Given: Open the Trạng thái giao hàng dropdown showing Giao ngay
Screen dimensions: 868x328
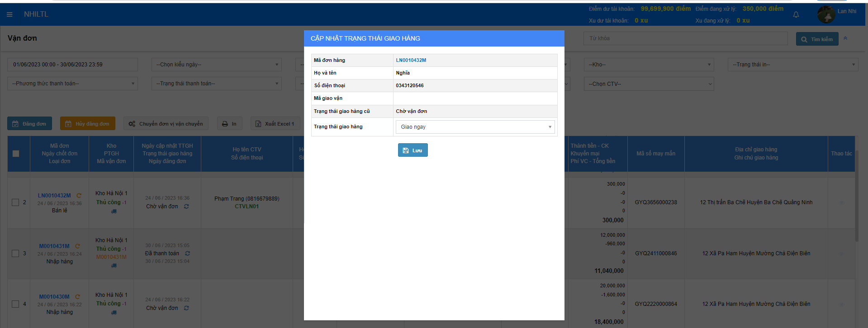Looking at the screenshot, I should click(475, 127).
